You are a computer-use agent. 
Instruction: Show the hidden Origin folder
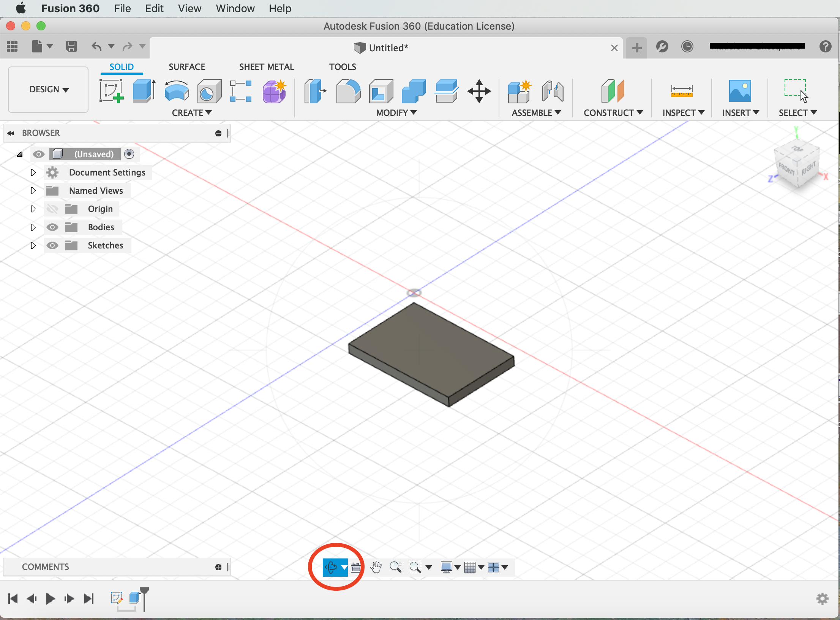pos(52,209)
